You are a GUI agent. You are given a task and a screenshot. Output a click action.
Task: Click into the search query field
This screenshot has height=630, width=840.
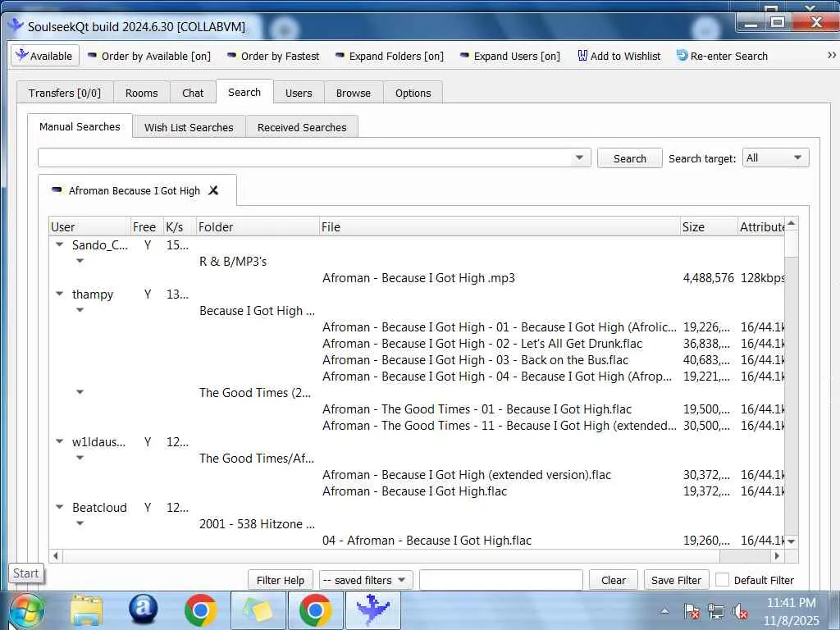coord(304,157)
